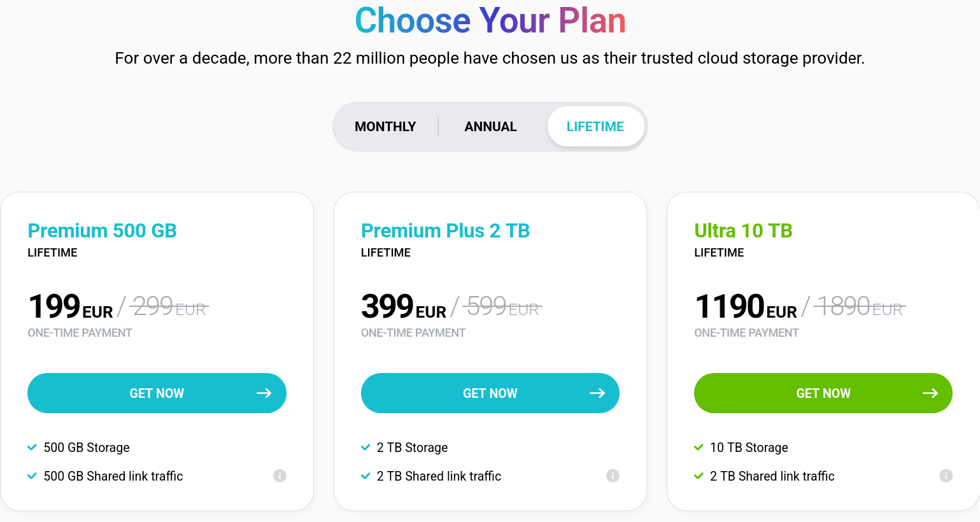Viewport: 980px width, 522px height.
Task: Click arrow icon on Premium Plus 2 TB button
Action: tap(597, 393)
